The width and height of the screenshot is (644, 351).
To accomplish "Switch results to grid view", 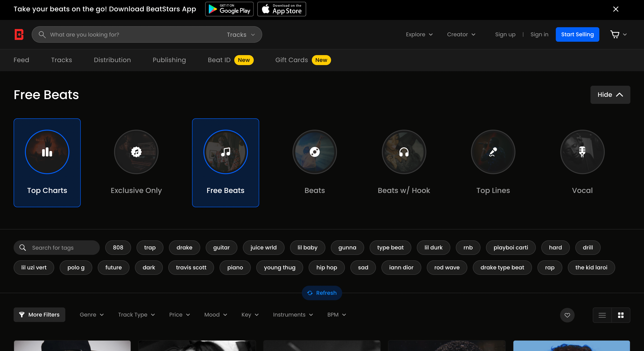I will (621, 315).
